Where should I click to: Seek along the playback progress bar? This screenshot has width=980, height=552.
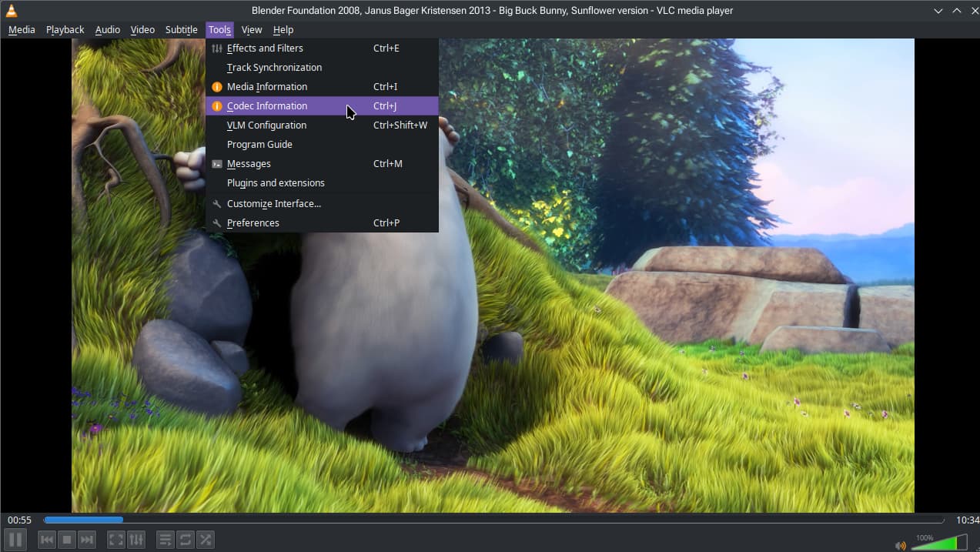pyautogui.click(x=493, y=520)
